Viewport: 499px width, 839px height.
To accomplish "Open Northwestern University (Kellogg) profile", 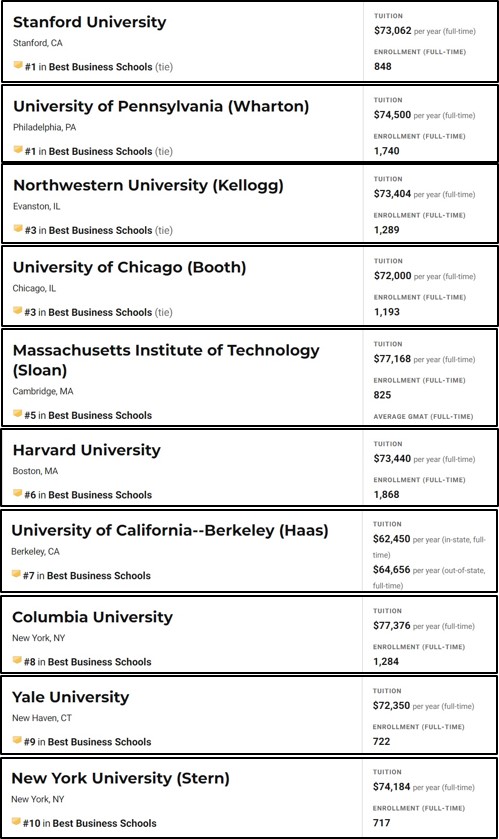I will point(148,186).
